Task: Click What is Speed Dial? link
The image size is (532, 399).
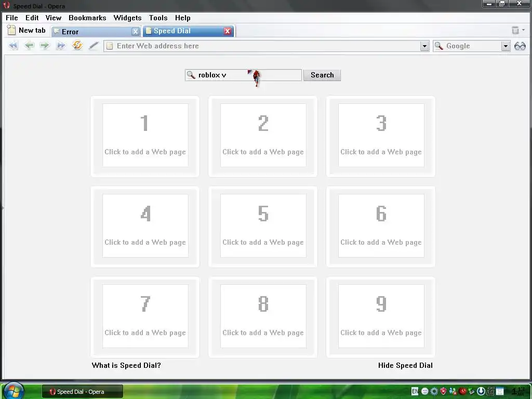Action: point(126,365)
